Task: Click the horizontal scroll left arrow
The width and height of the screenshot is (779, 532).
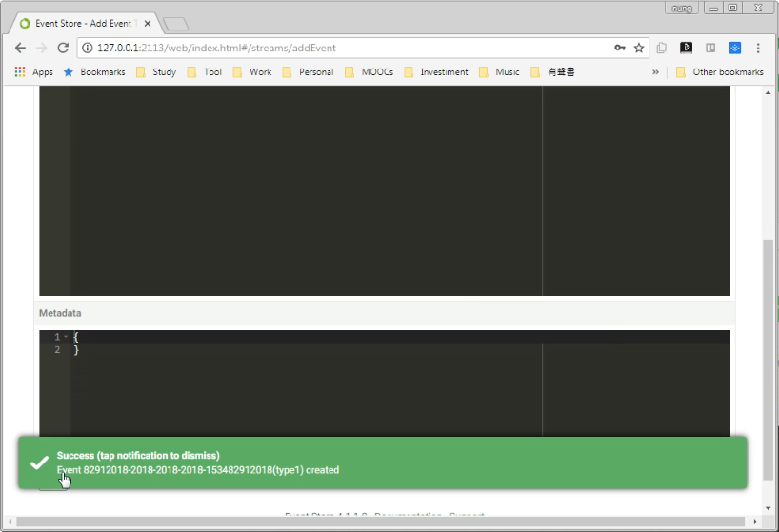Action: pyautogui.click(x=10, y=522)
